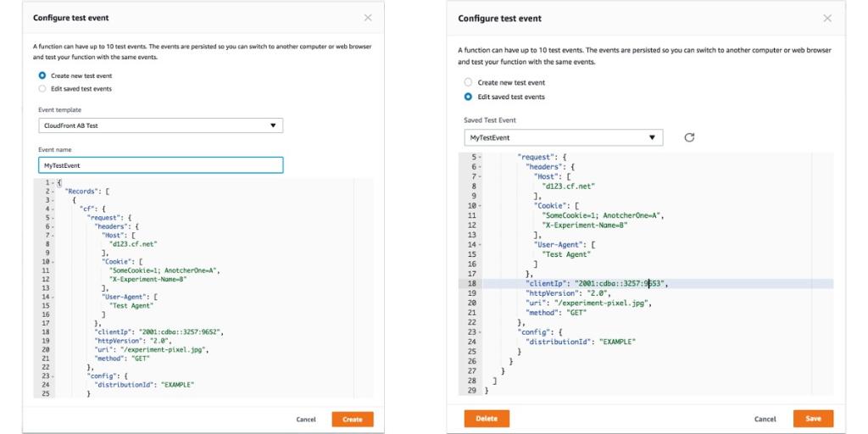
Task: Select Create new test event in right dialog
Action: [468, 82]
